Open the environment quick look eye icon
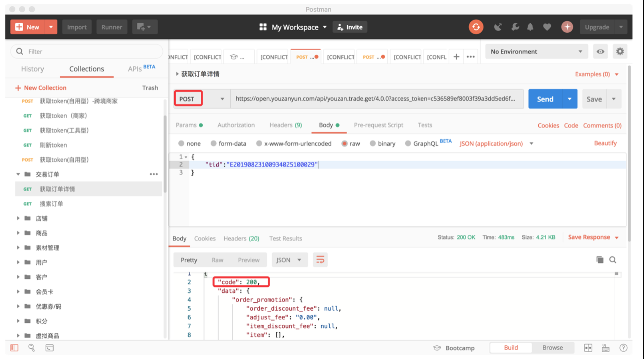644x359 pixels. (x=600, y=51)
